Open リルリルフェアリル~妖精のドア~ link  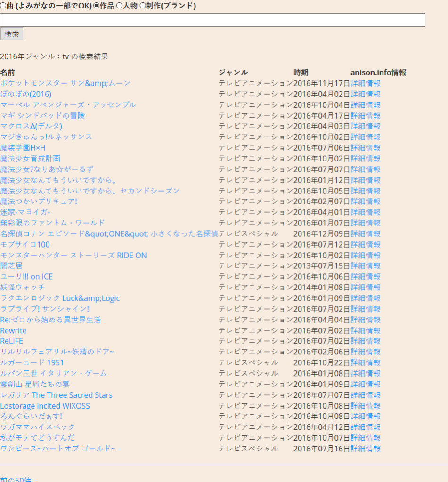click(57, 352)
